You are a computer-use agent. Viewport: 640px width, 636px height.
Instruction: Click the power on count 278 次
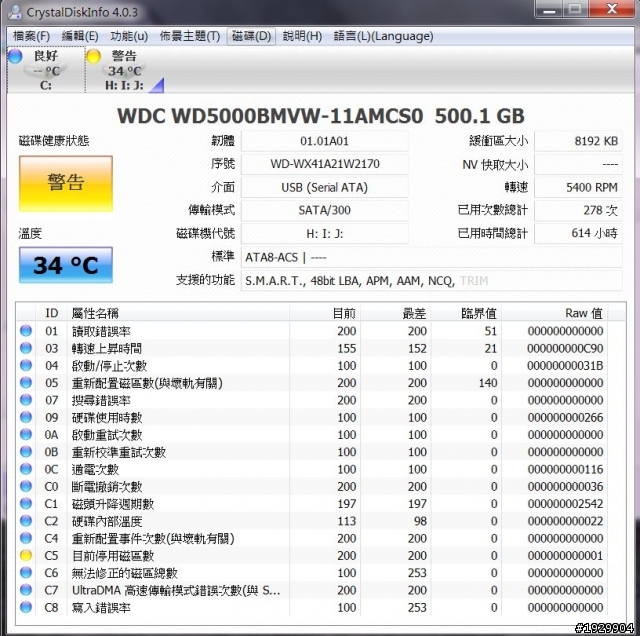578,210
